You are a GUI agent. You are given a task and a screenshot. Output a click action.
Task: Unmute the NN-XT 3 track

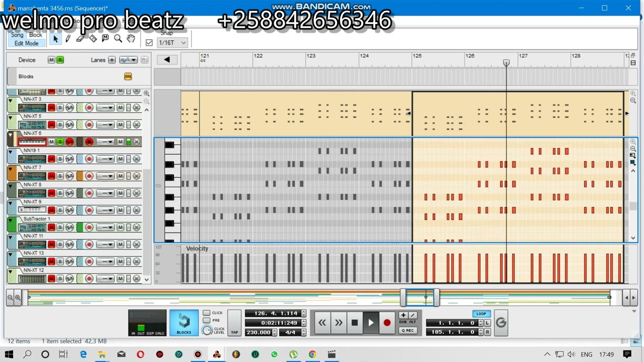51,108
